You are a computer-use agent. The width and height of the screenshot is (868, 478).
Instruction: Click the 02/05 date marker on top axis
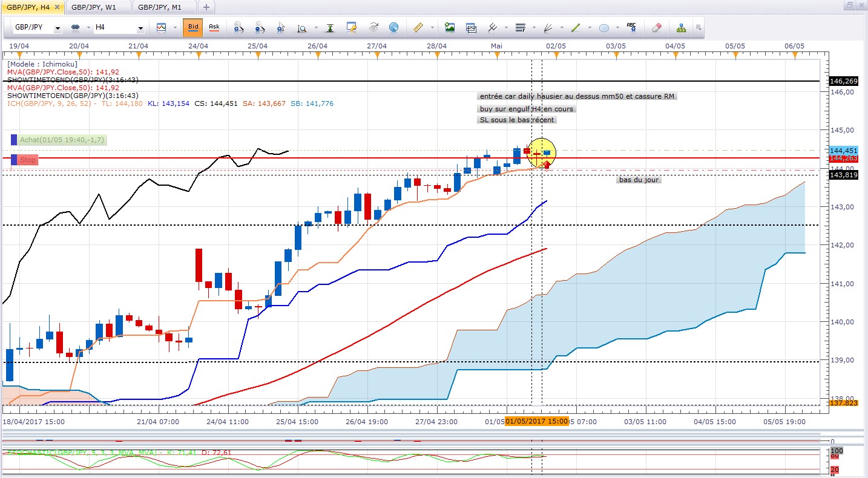(556, 46)
